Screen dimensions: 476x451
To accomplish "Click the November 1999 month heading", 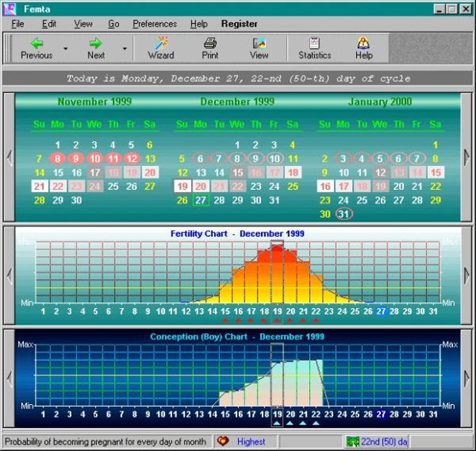I will [94, 102].
